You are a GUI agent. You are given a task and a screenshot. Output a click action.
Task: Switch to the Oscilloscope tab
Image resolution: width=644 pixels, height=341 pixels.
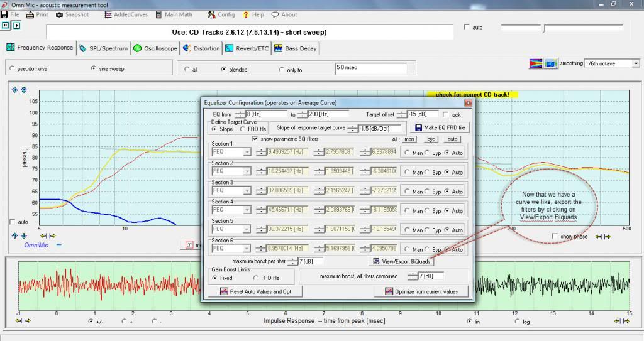click(x=155, y=48)
